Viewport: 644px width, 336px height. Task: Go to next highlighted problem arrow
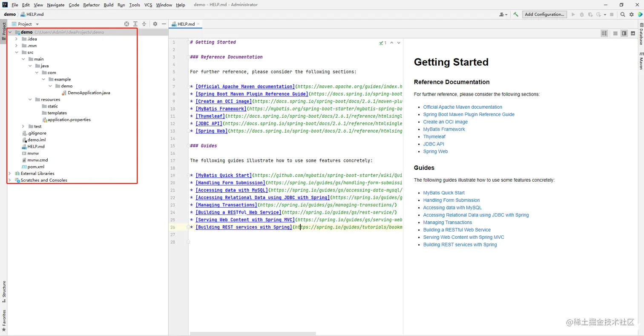[x=399, y=43]
